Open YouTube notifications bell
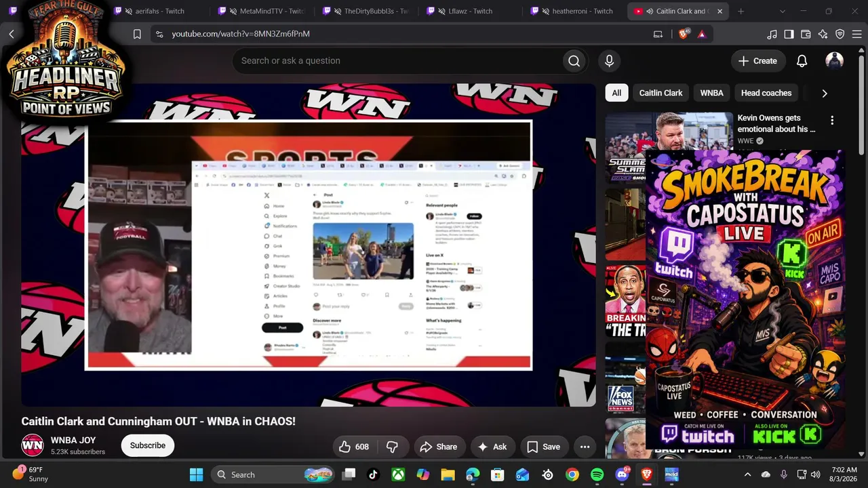 click(802, 61)
